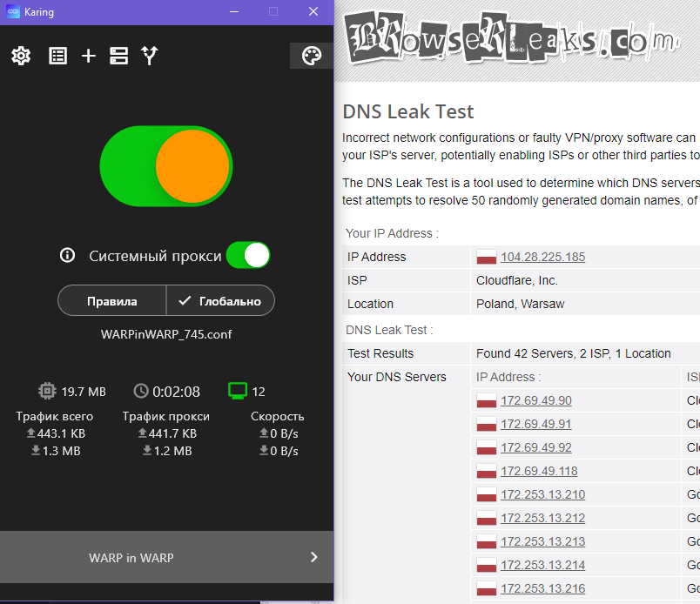The image size is (700, 604).
Task: Open the WARP in WARP server selector
Action: [x=166, y=557]
